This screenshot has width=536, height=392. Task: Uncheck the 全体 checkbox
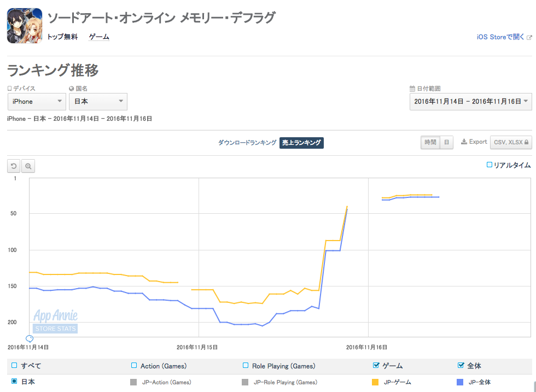pos(461,365)
